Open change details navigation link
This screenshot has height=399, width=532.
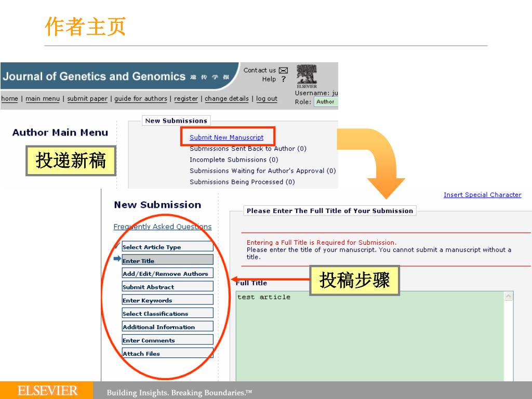pyautogui.click(x=227, y=99)
